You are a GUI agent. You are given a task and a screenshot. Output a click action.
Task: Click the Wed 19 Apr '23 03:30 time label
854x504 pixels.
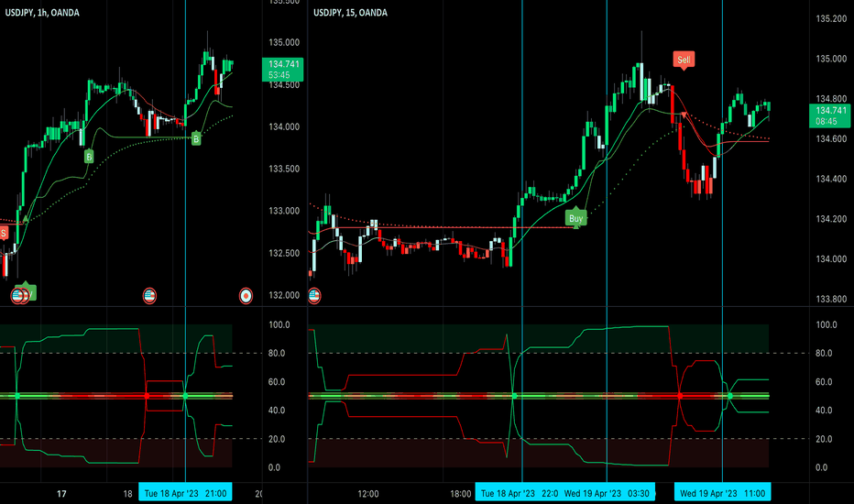pyautogui.click(x=607, y=494)
